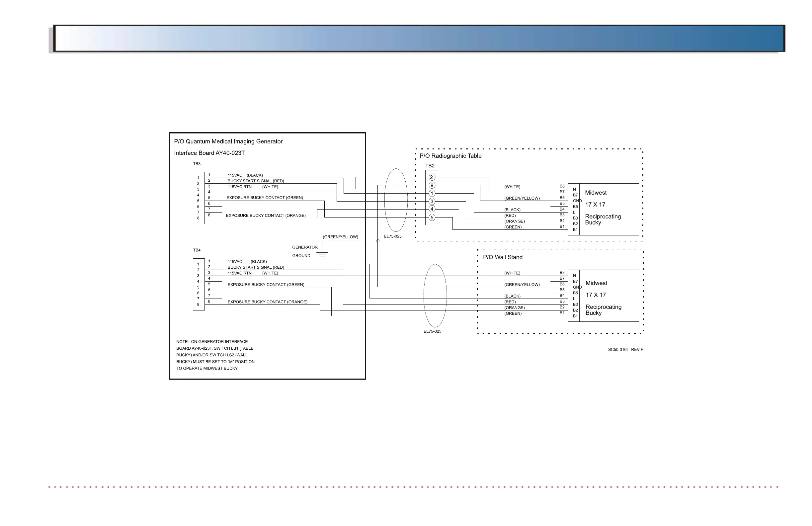Click circled terminal 9 on TB2
Viewport: 812px width, 526px height.
pos(432,185)
